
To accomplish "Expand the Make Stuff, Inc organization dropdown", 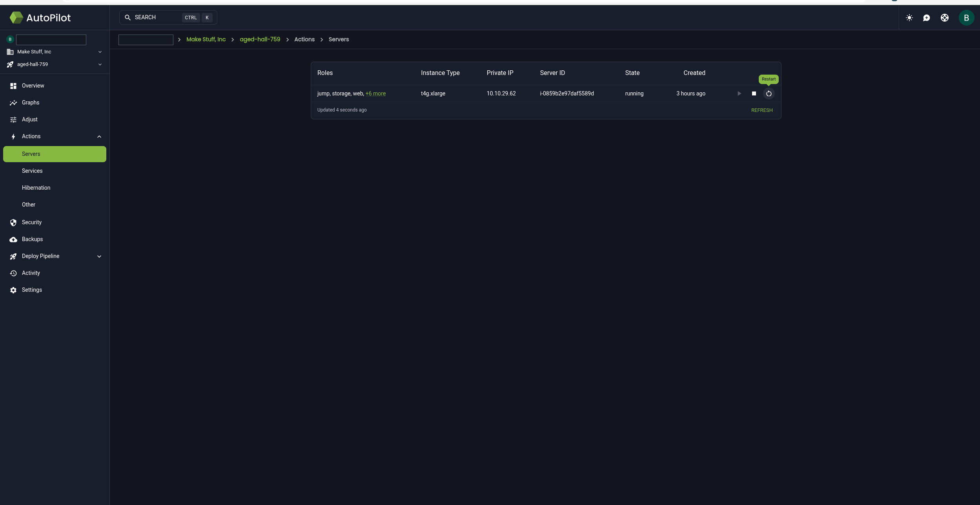I will [x=55, y=52].
